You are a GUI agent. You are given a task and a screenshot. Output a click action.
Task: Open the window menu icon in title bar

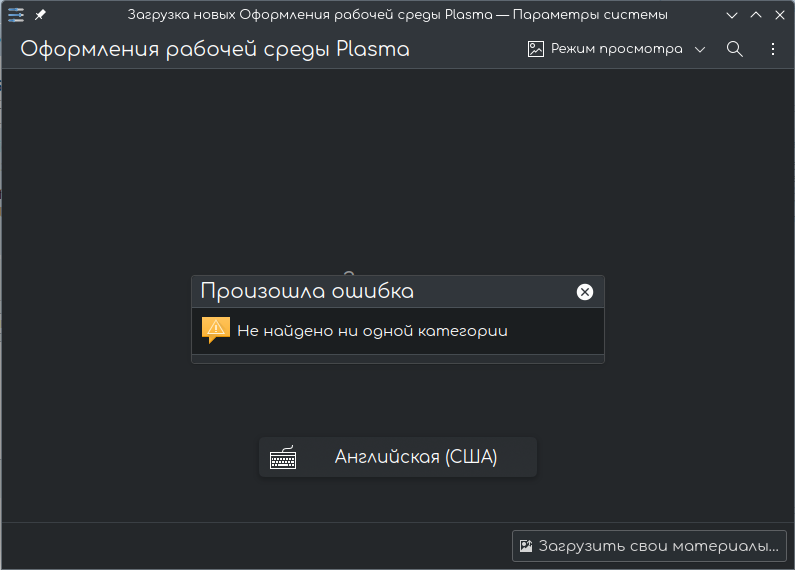pyautogui.click(x=16, y=15)
